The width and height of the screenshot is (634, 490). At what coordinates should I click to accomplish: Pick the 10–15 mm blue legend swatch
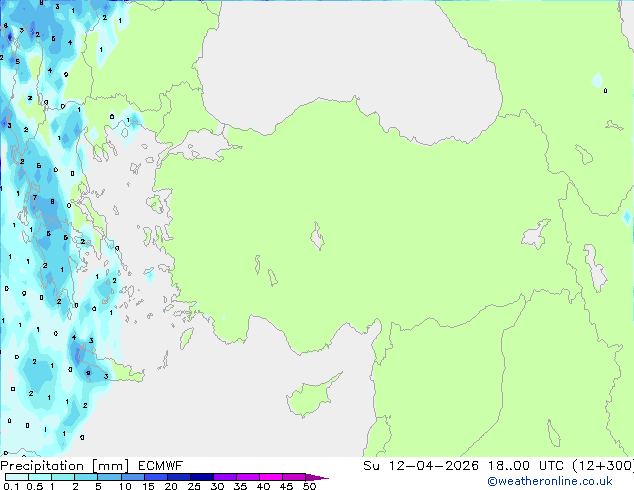coord(132,477)
